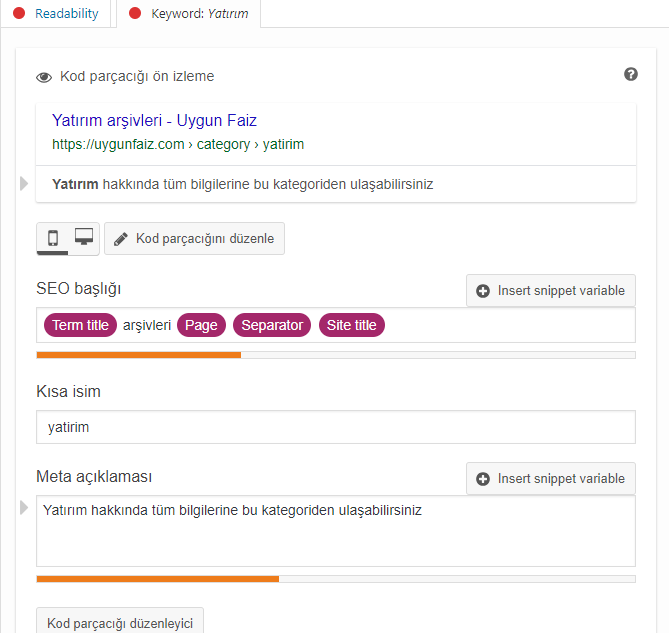Click the eye icon beside Kod parçacığı ön izleme
This screenshot has height=633, width=669.
point(44,77)
